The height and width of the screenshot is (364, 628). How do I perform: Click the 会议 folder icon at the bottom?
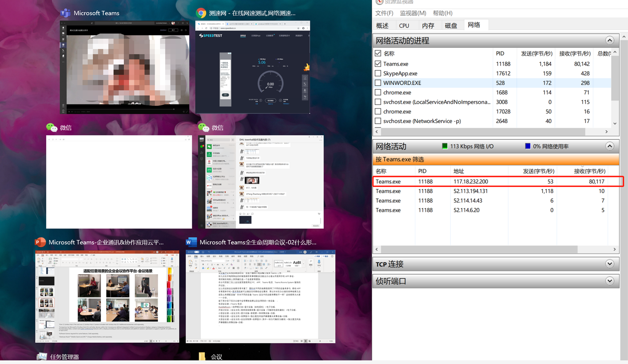tap(202, 356)
